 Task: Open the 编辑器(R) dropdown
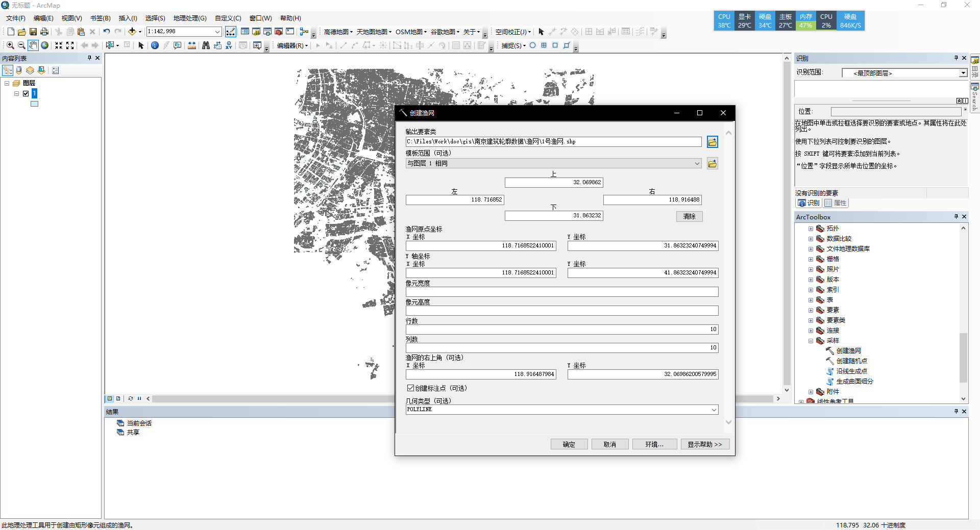292,45
